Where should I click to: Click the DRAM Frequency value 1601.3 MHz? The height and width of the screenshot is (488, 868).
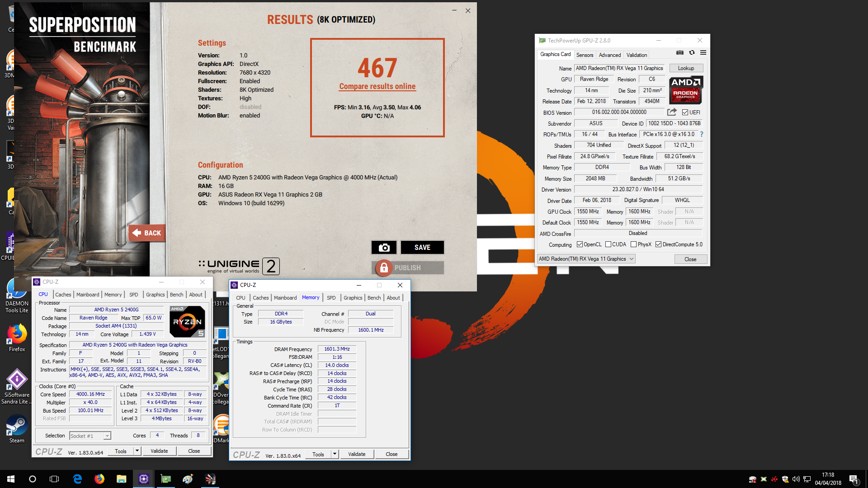(337, 349)
